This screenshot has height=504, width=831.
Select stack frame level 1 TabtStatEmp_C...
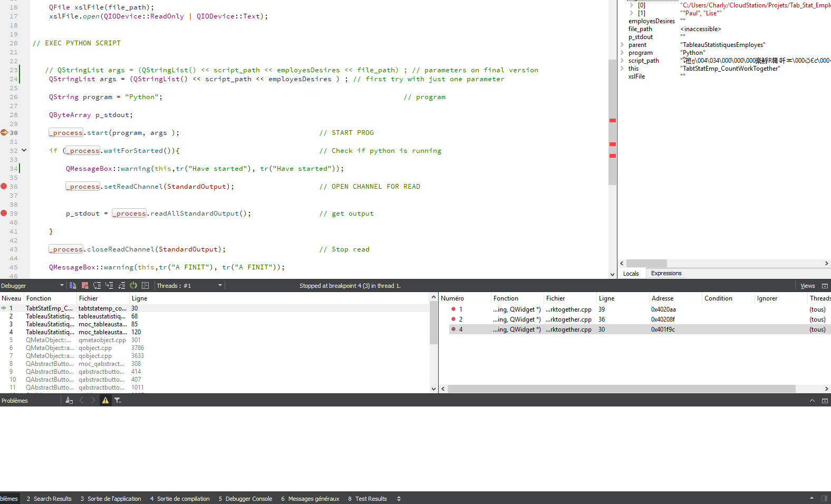215,308
